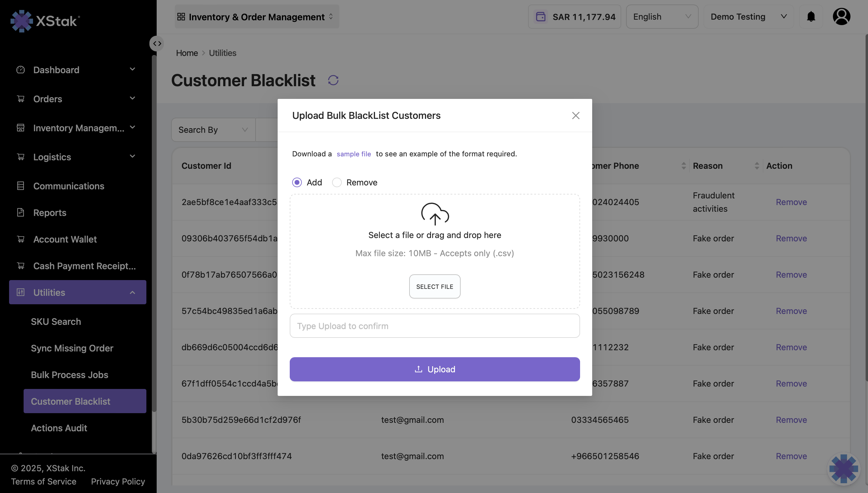Click the refresh icon beside Customer Blacklist
Image resolution: width=868 pixels, height=493 pixels.
point(333,80)
